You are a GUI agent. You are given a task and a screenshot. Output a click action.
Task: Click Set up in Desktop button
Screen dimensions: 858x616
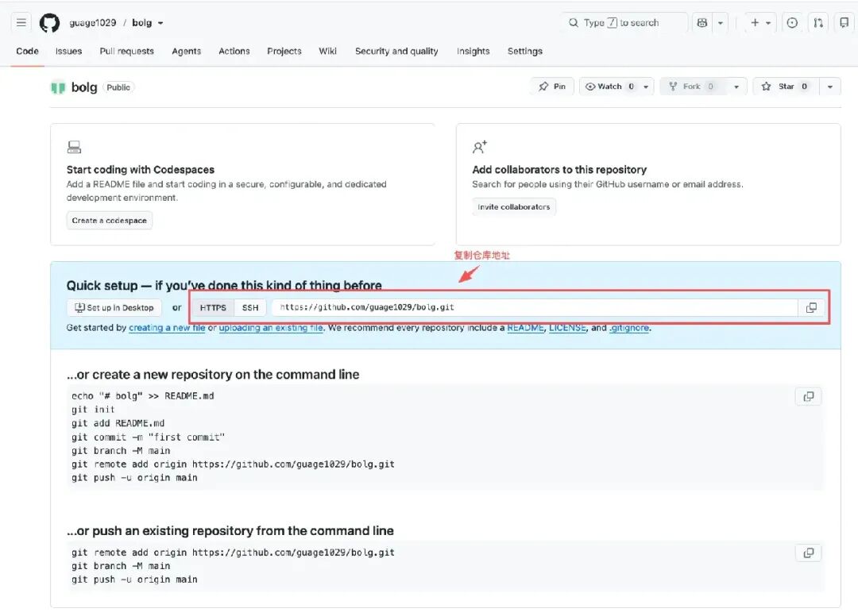pyautogui.click(x=114, y=308)
